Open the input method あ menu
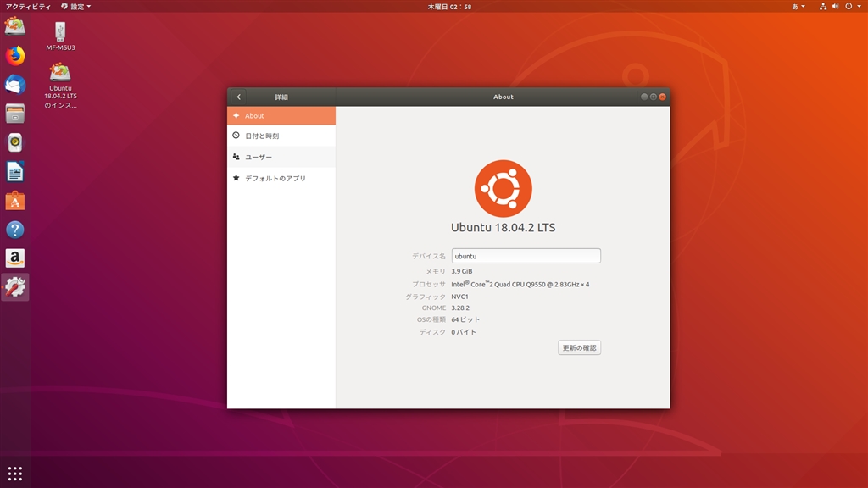 pyautogui.click(x=798, y=7)
